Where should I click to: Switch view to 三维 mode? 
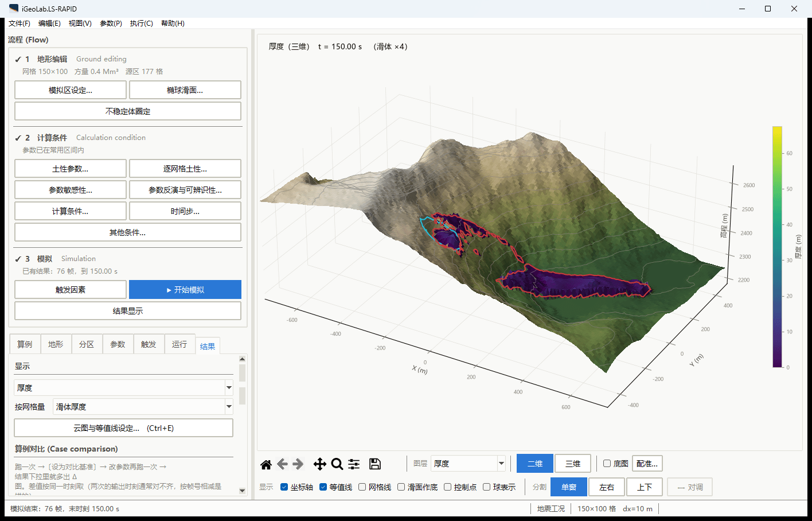point(573,464)
